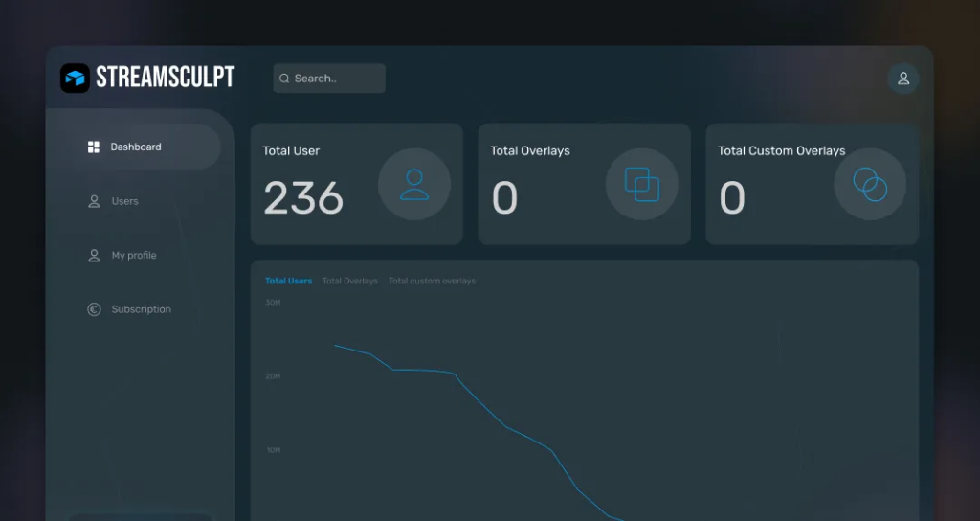
Task: Click the Subscription euro coin icon
Action: coord(94,309)
